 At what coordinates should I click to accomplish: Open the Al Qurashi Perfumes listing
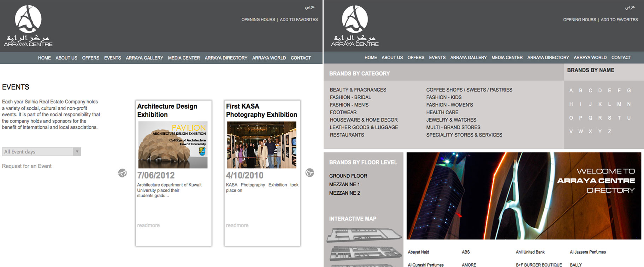pos(426,265)
